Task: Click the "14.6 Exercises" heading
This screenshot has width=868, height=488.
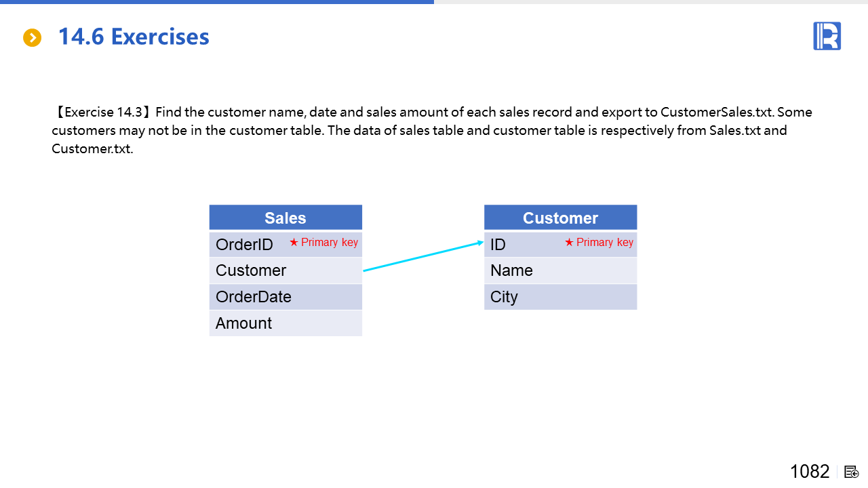Action: click(x=134, y=37)
